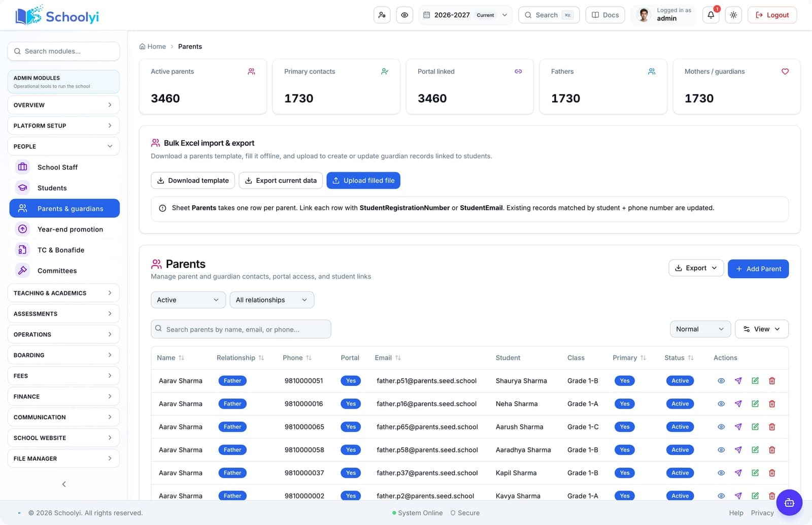The width and height of the screenshot is (812, 525).
Task: Expand the OVERVIEW sidebar section
Action: coord(63,105)
